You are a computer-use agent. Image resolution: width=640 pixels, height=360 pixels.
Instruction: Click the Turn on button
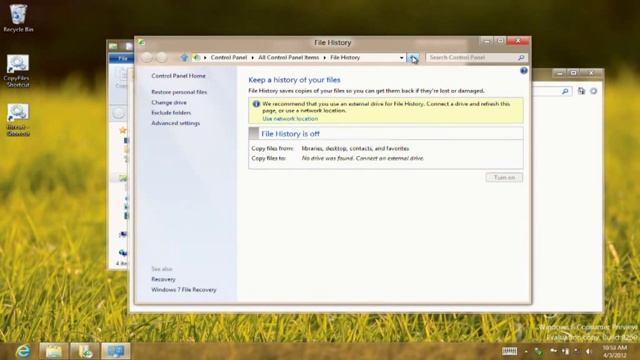(x=504, y=178)
